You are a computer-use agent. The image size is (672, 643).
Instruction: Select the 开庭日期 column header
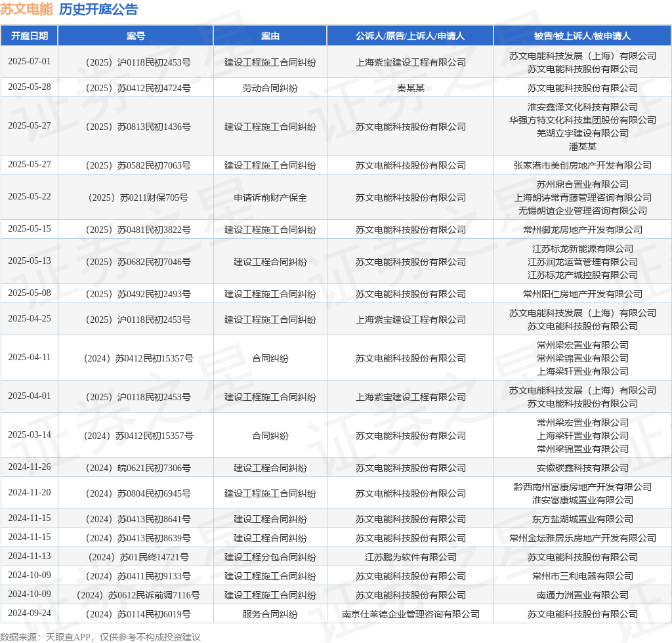click(x=29, y=36)
